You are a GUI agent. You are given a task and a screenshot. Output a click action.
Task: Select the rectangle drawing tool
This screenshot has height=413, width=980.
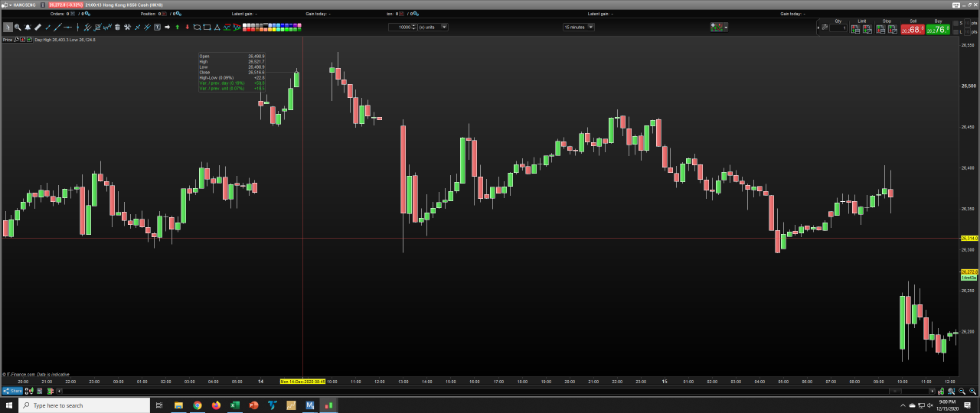click(207, 27)
